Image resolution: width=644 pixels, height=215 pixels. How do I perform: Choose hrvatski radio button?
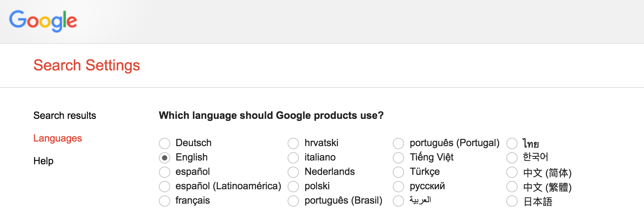(293, 143)
